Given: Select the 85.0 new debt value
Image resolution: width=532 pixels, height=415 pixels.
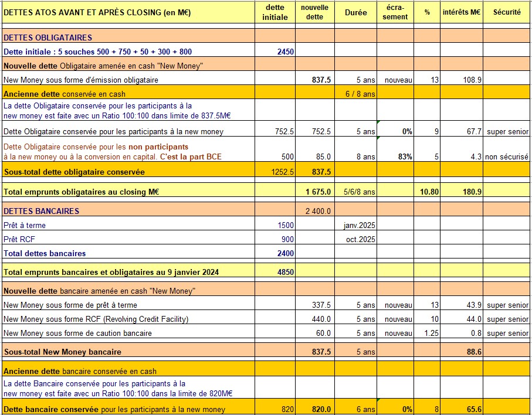Looking at the screenshot, I should 323,157.
